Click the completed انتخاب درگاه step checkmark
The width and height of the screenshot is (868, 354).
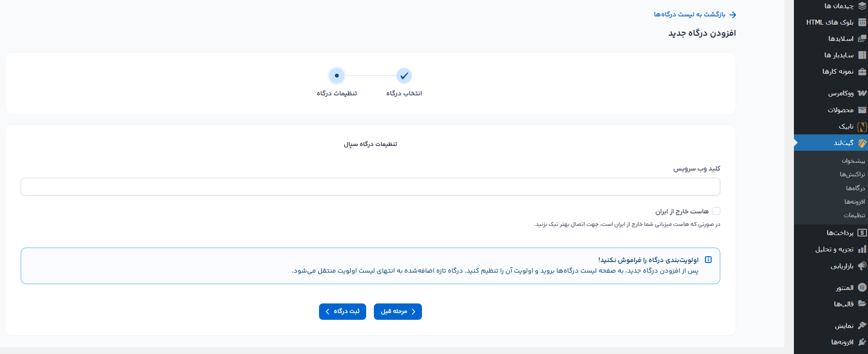tap(404, 76)
